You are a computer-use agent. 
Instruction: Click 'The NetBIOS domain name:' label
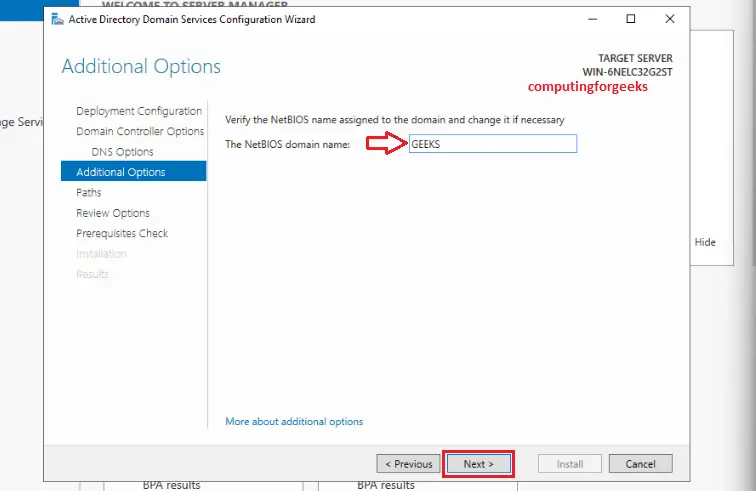[x=287, y=144]
